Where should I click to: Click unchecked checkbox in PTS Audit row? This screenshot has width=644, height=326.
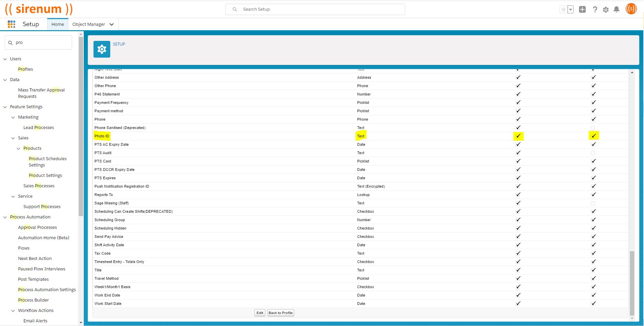click(593, 153)
